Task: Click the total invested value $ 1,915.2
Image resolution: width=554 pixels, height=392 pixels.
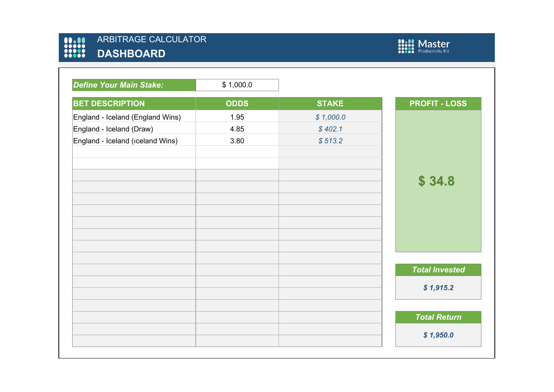Action: (438, 288)
